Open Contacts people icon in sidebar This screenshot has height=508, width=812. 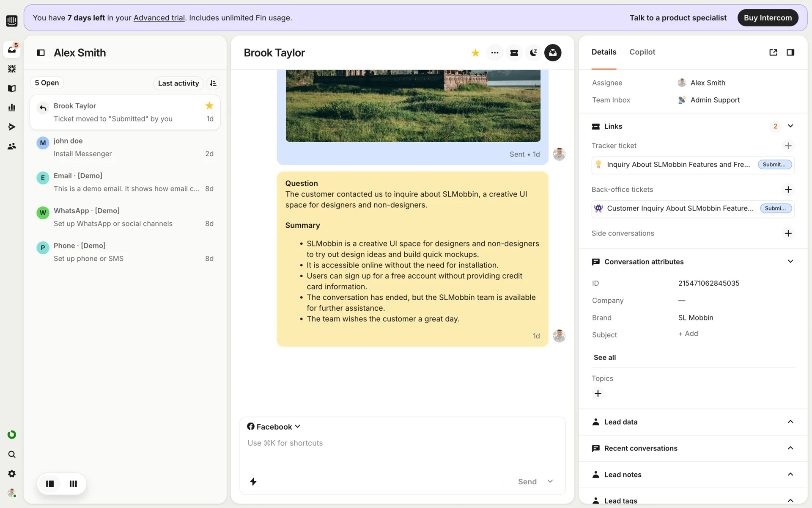coord(12,146)
